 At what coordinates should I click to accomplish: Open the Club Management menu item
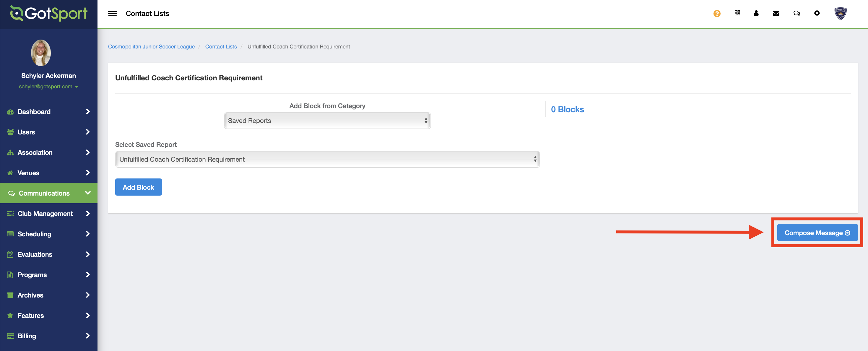click(x=48, y=214)
